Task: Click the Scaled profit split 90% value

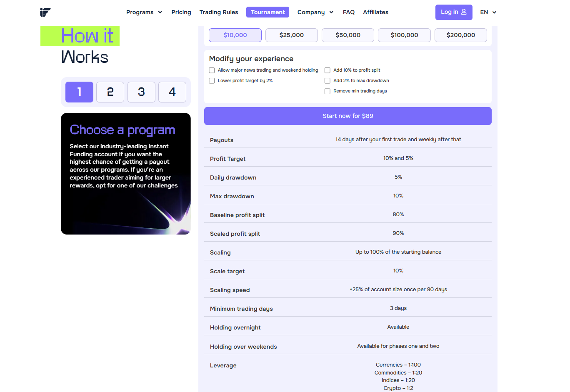Action: click(x=398, y=233)
